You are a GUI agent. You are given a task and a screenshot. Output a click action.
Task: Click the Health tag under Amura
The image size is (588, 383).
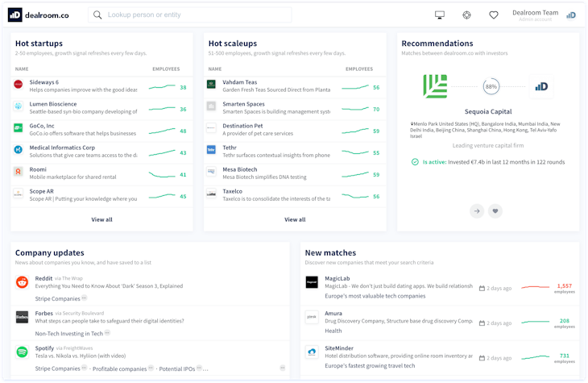pyautogui.click(x=333, y=331)
